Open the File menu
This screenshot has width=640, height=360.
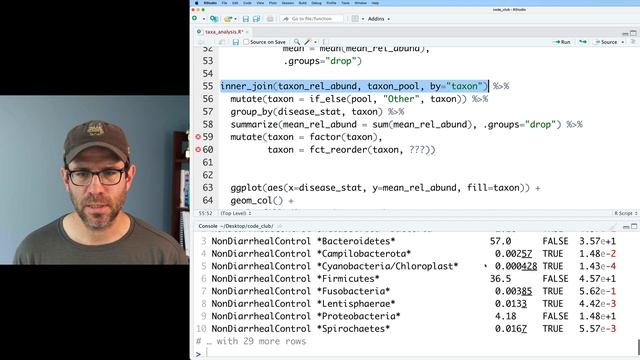point(224,3)
